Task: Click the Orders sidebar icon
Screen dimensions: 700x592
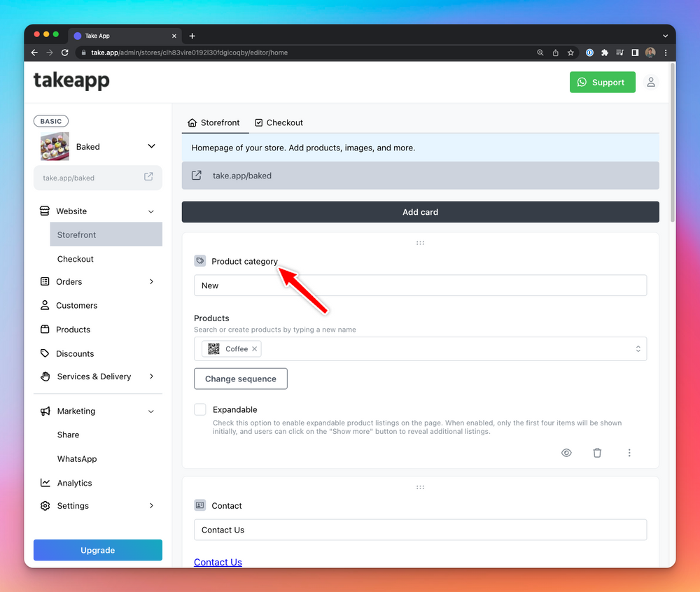Action: pyautogui.click(x=45, y=281)
